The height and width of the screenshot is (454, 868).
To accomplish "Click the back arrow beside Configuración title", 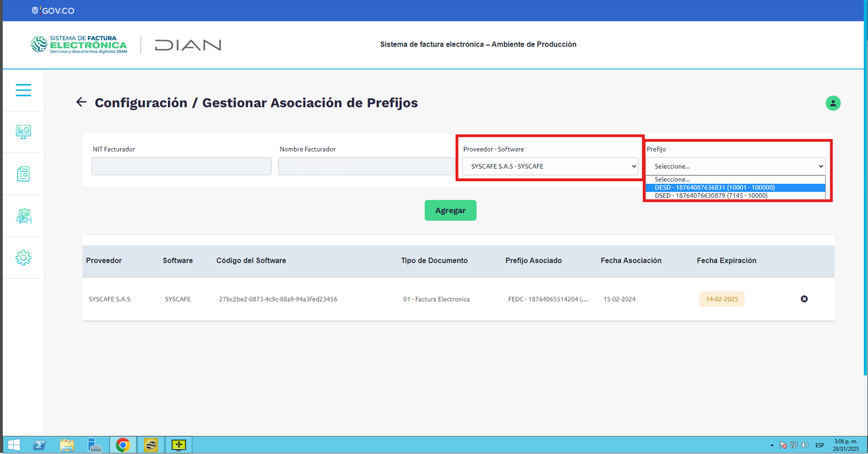I will (x=81, y=102).
